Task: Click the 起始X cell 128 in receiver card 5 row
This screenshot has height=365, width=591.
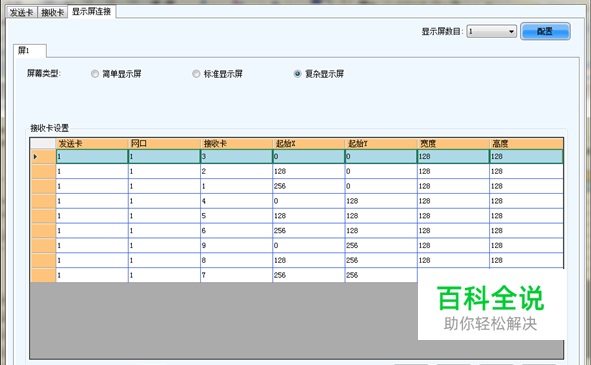Action: 309,216
